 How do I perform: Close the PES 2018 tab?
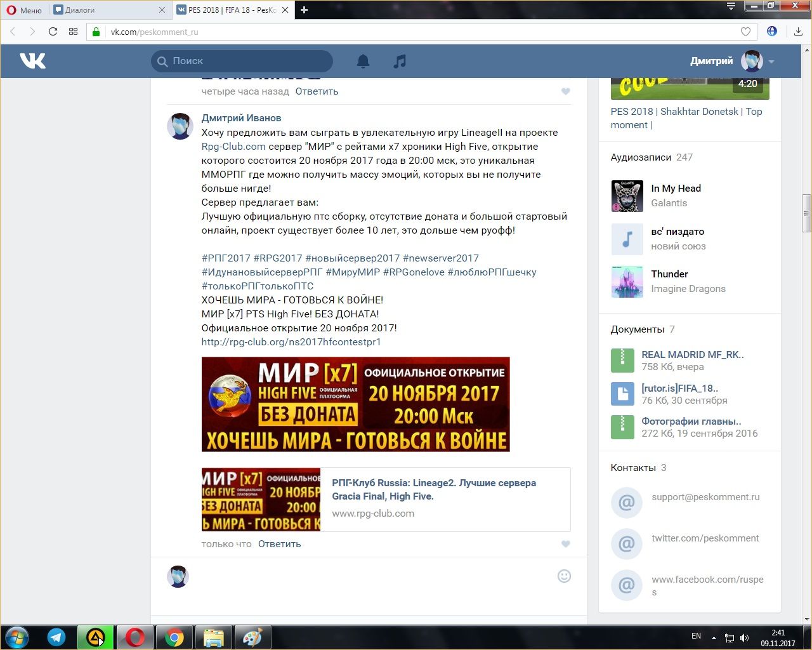tap(285, 10)
